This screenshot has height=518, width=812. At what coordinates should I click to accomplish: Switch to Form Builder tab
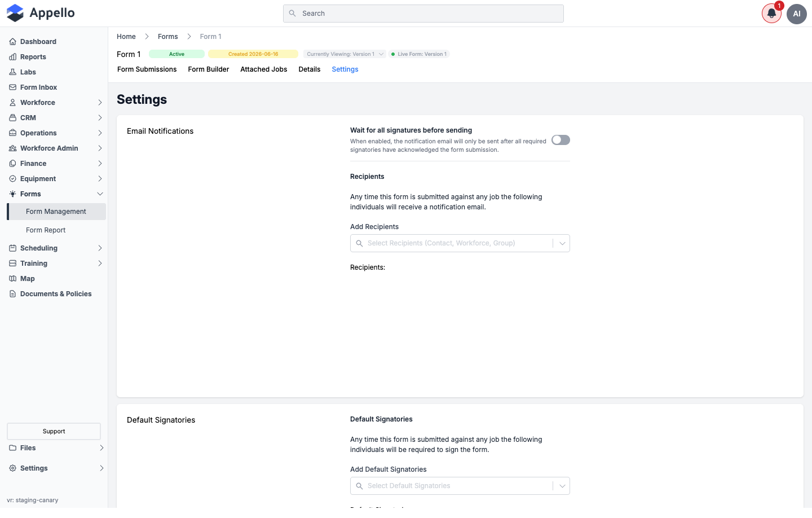click(209, 69)
